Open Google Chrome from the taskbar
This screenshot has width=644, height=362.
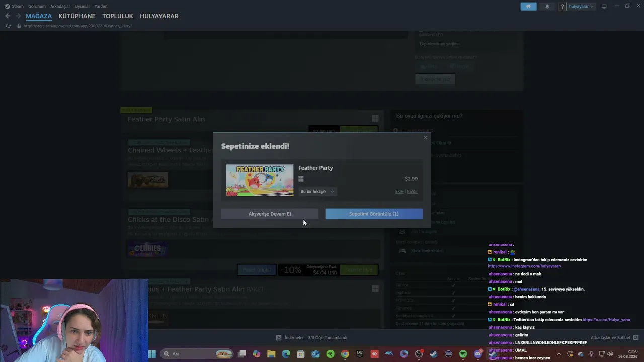pos(345,354)
